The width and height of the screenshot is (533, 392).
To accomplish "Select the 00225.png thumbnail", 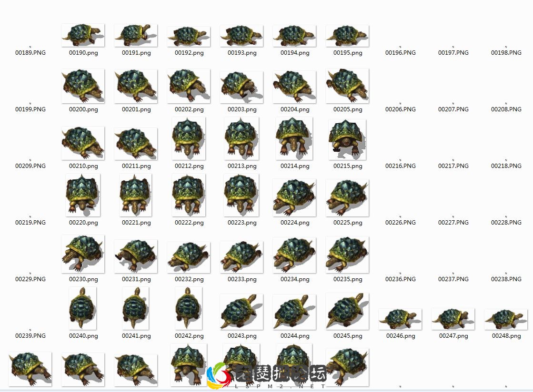I will [x=347, y=198].
